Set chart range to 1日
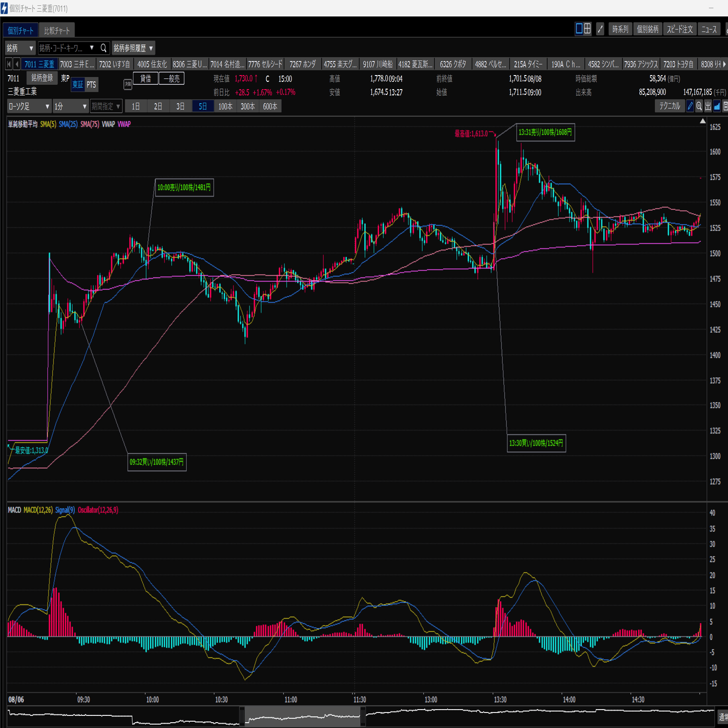The height and width of the screenshot is (728, 728). click(136, 107)
